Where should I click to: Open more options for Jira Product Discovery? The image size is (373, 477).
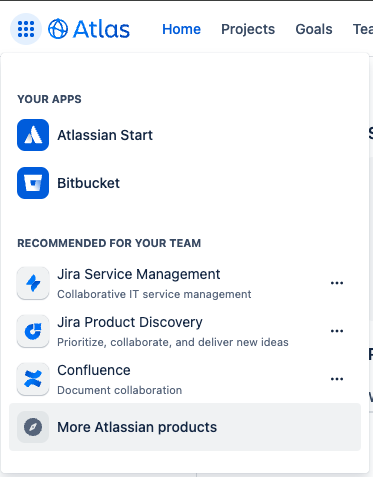[337, 331]
